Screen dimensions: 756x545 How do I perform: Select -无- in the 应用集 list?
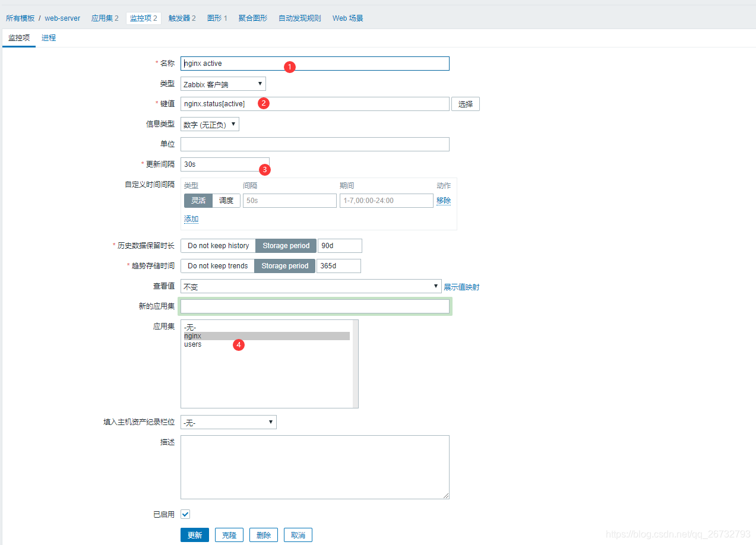(x=267, y=328)
